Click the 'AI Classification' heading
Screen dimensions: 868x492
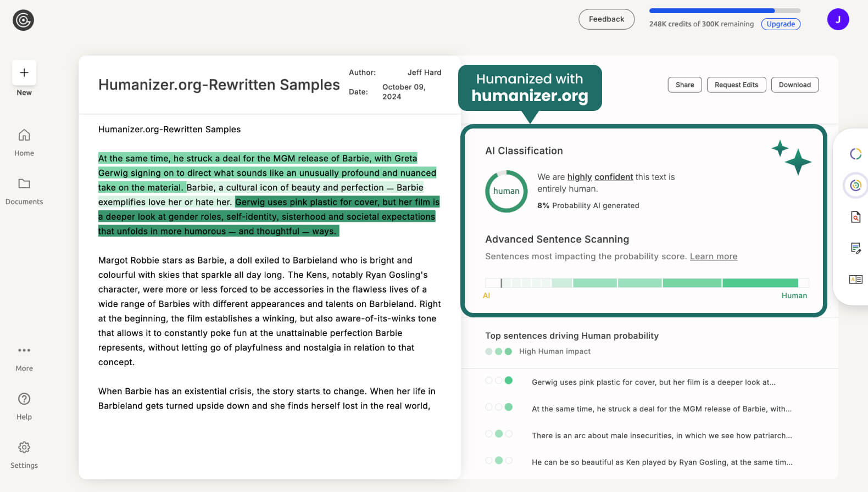(x=524, y=151)
